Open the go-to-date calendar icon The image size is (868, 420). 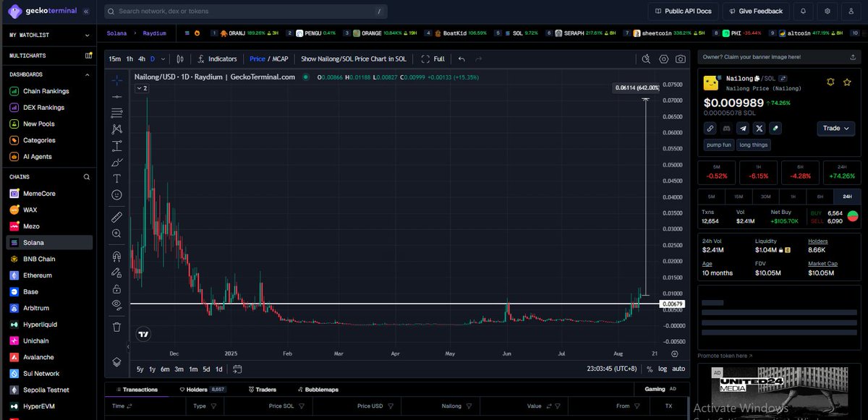(237, 369)
